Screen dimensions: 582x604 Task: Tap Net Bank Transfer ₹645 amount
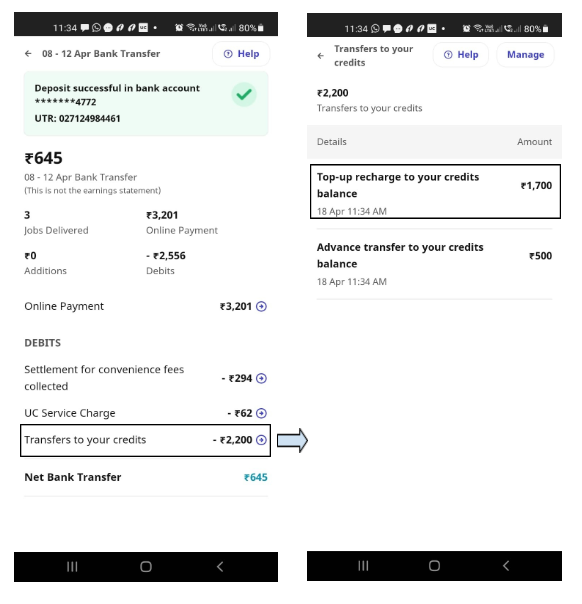point(256,477)
